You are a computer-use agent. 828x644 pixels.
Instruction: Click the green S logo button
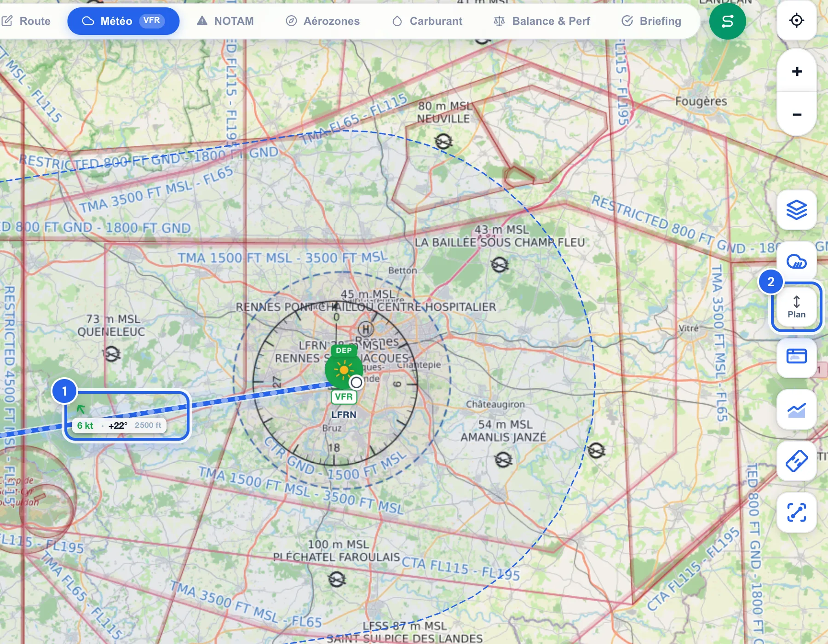[x=727, y=21]
